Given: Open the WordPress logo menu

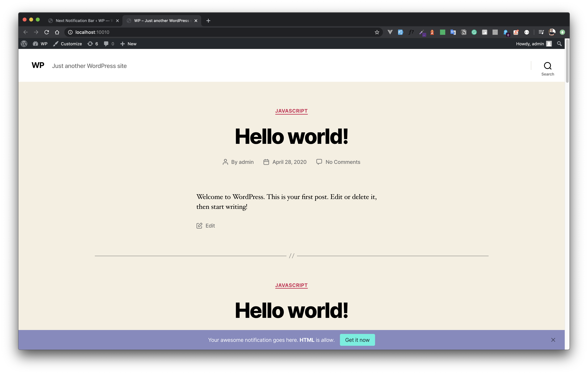Looking at the screenshot, I should coord(24,44).
